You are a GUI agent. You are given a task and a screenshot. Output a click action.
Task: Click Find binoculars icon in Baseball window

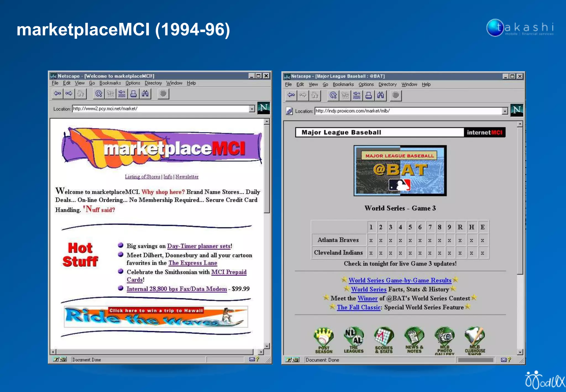pos(381,95)
